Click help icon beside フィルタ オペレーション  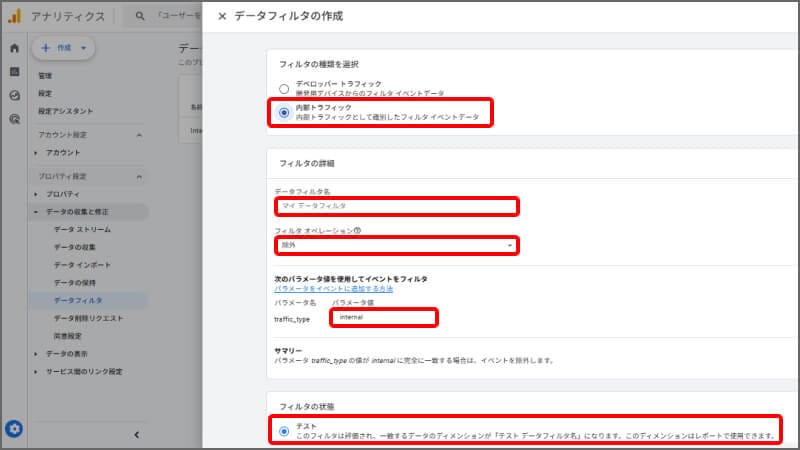[x=357, y=230]
